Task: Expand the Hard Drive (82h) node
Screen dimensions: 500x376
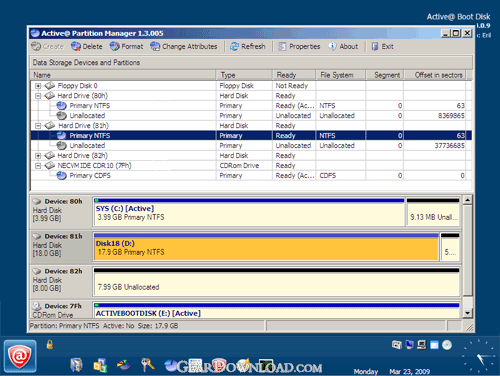Action: click(38, 156)
